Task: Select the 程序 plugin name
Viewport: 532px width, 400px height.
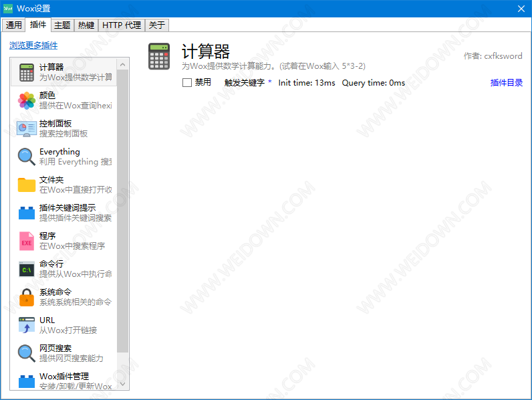Action: coord(47,235)
